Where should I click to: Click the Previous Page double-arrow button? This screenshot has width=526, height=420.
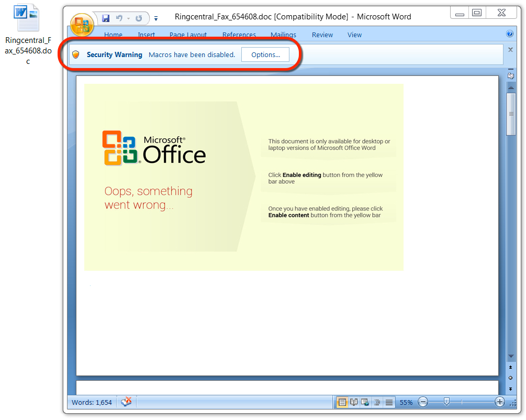click(x=511, y=367)
